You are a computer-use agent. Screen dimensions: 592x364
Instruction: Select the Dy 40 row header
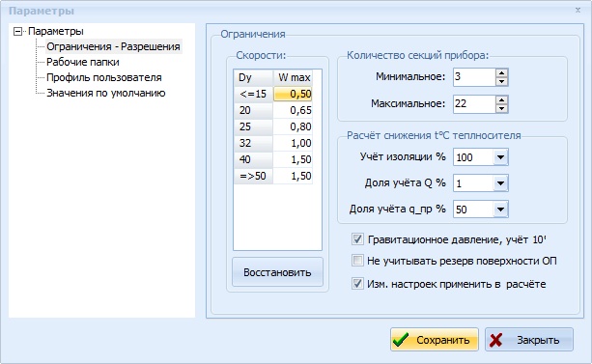[253, 159]
